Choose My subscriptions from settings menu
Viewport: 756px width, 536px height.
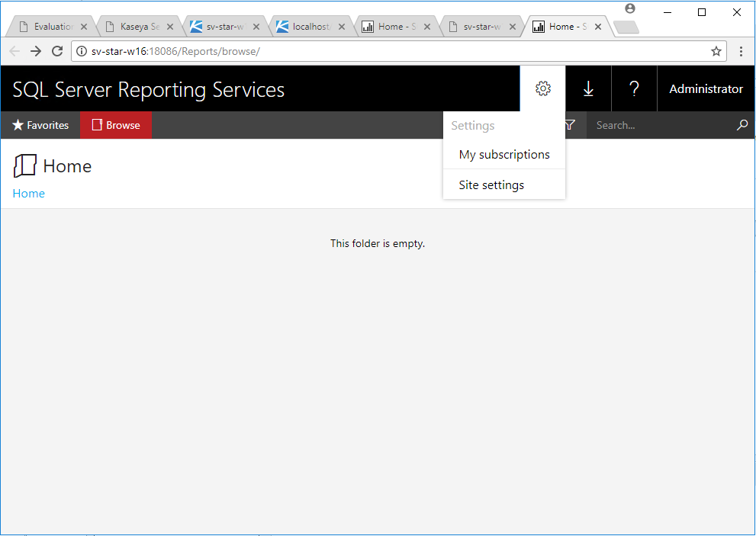click(x=504, y=155)
